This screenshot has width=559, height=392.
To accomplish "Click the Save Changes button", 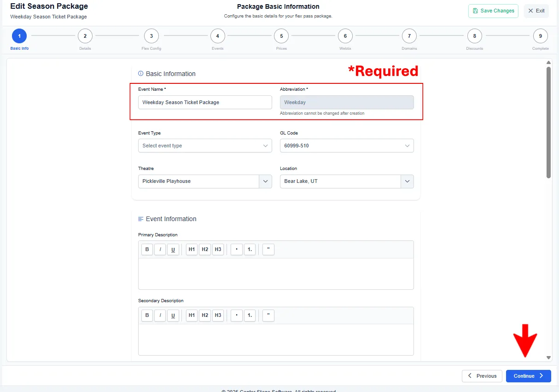I will coord(493,11).
